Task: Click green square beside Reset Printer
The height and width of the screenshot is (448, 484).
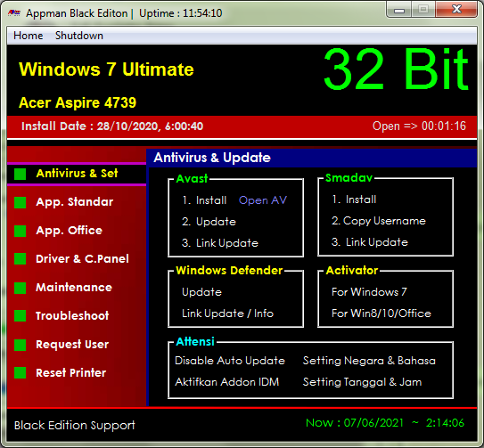Action: (x=21, y=372)
